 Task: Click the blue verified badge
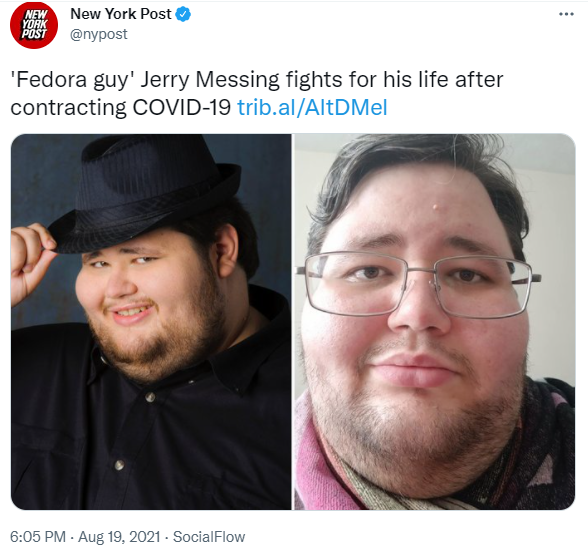click(183, 14)
